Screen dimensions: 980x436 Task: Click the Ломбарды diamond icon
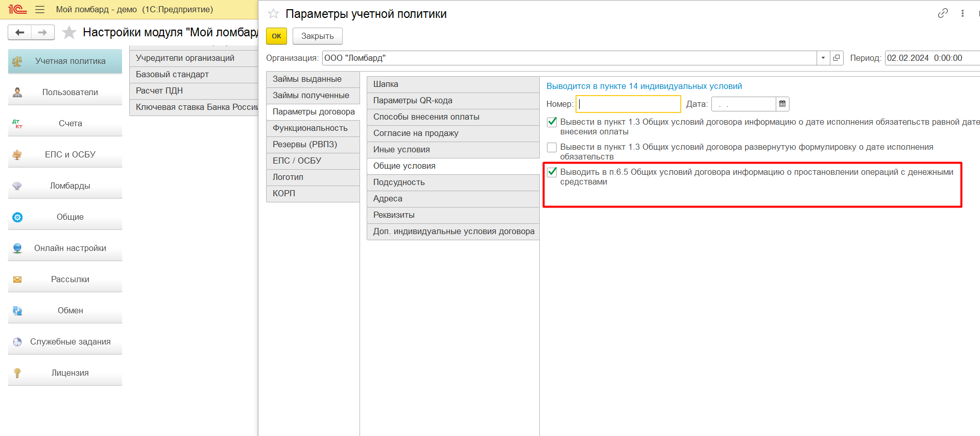point(17,186)
